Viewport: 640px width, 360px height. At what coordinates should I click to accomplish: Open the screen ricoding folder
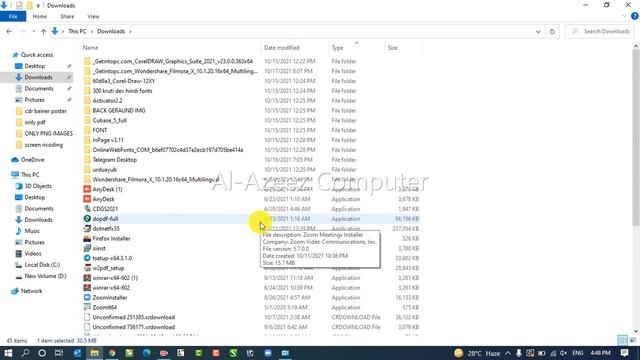[43, 145]
